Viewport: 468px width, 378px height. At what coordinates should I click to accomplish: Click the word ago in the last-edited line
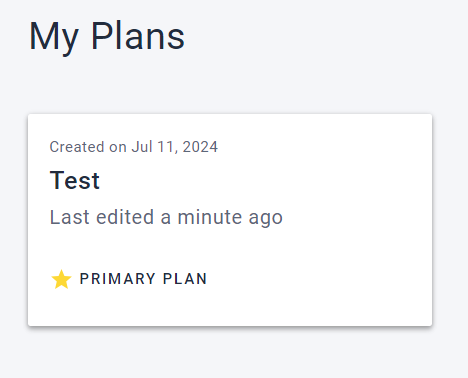point(266,219)
